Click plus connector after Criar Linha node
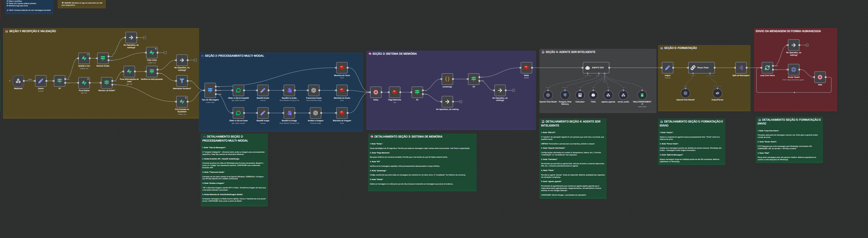 click(x=165, y=53)
